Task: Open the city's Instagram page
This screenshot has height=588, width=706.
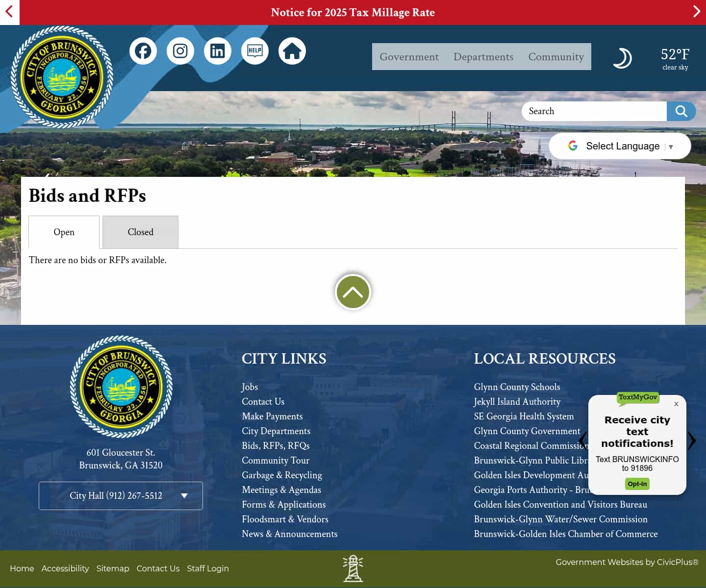Action: point(180,50)
